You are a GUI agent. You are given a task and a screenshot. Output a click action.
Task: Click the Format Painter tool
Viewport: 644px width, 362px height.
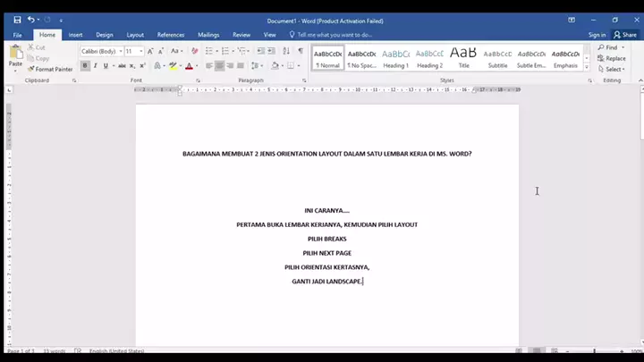click(50, 69)
